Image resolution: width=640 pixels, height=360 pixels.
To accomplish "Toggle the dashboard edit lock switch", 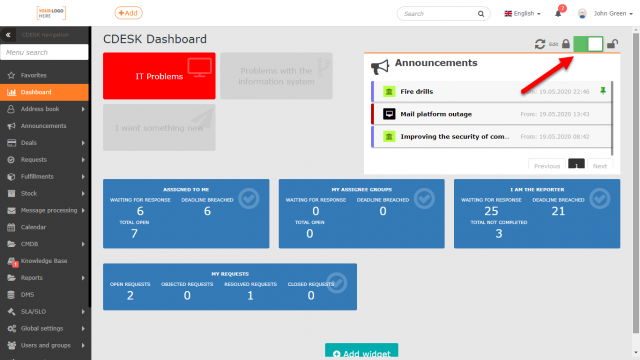I will coord(588,44).
